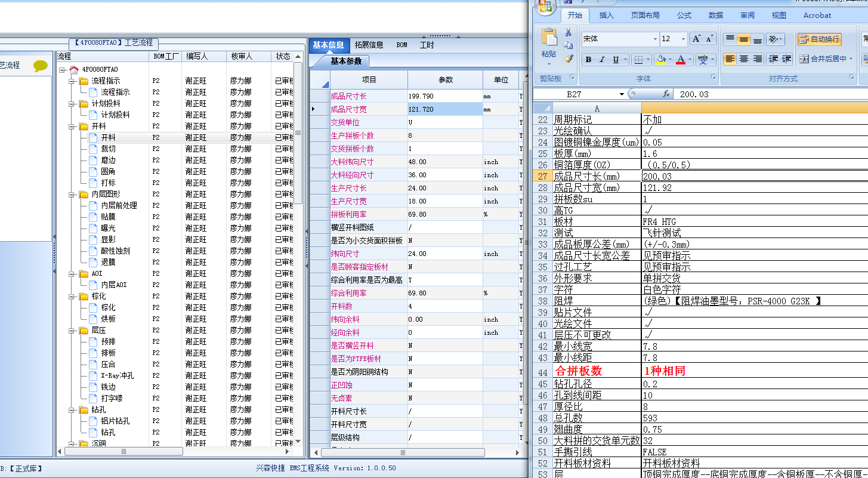Click the process tree vertical scrollbar
Viewport: 868px width, 478px height.
[x=298, y=134]
